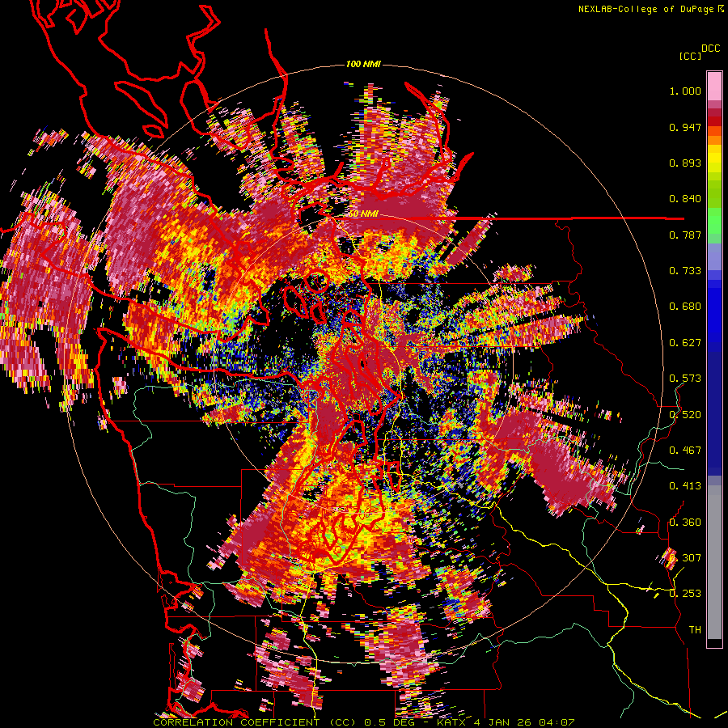
Task: Click the 0.787 color scale label
Action: [x=685, y=235]
